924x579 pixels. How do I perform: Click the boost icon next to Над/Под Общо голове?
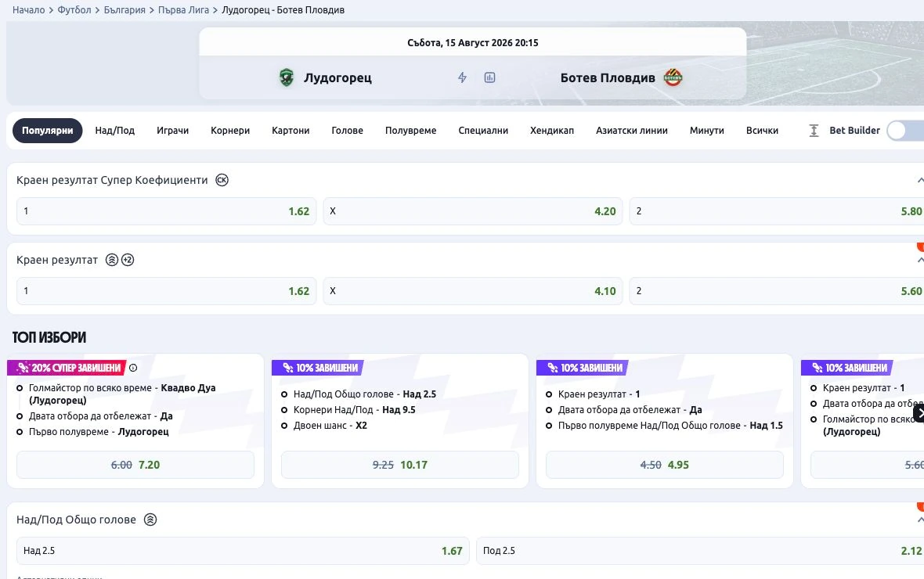150,520
